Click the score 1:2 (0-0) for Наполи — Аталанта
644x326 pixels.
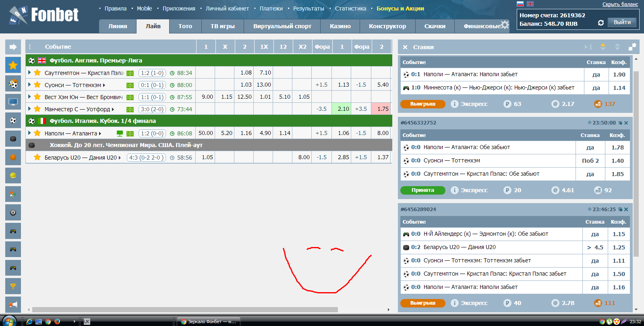coord(152,133)
